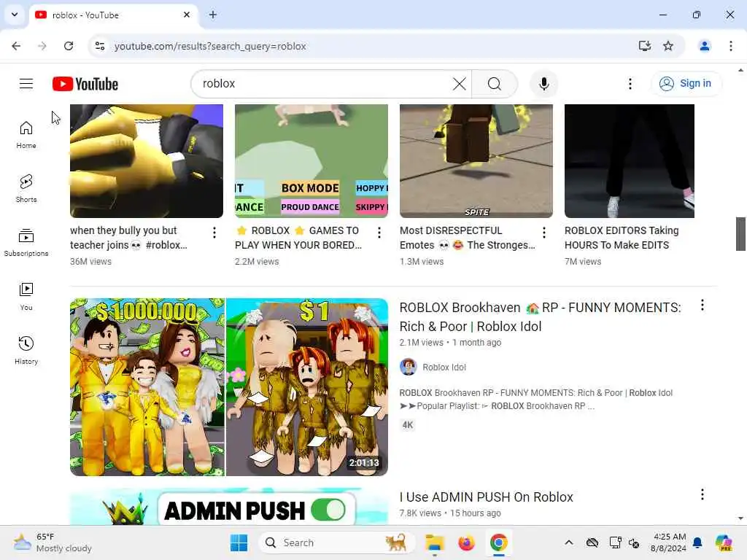
Task: Open the weather widget showing 65°F
Action: coord(53,542)
